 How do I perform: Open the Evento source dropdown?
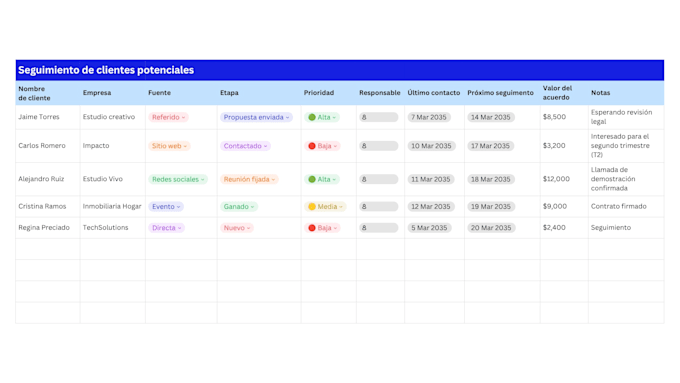pos(166,206)
